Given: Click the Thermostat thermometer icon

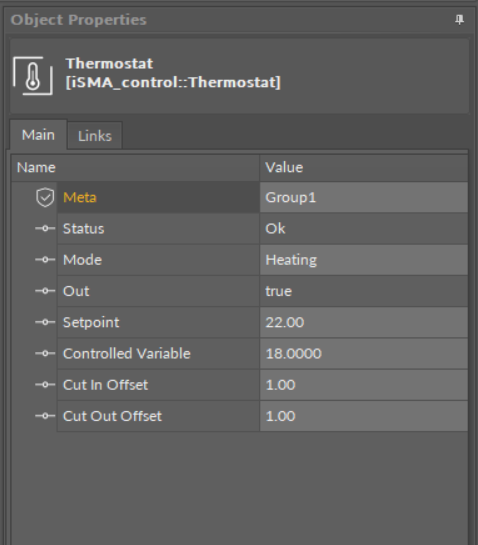Looking at the screenshot, I should tap(33, 76).
